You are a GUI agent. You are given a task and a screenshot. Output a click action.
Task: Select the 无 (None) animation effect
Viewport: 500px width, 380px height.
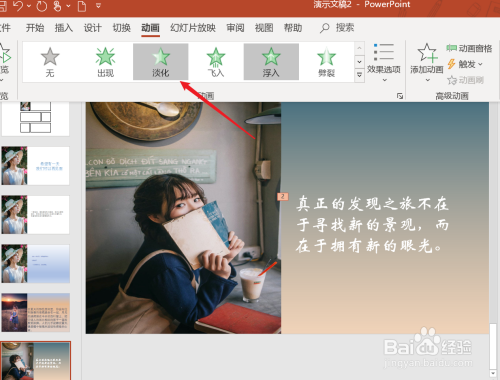coord(50,62)
